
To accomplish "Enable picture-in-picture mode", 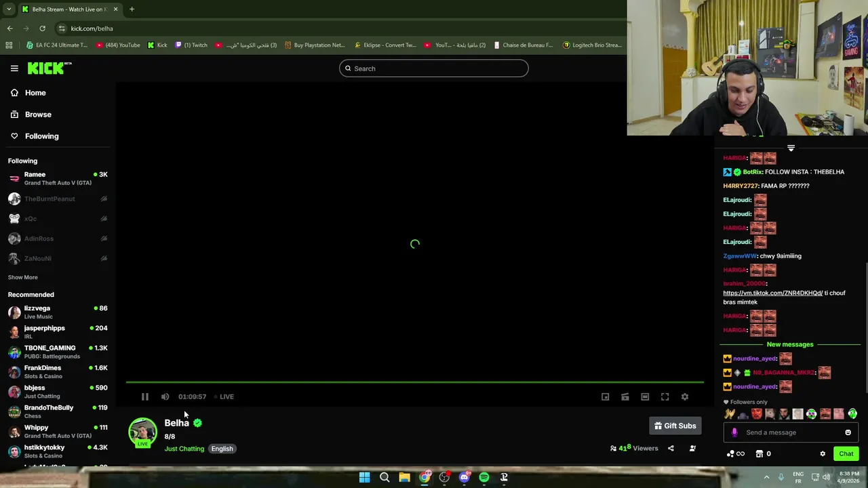I will pos(606,397).
